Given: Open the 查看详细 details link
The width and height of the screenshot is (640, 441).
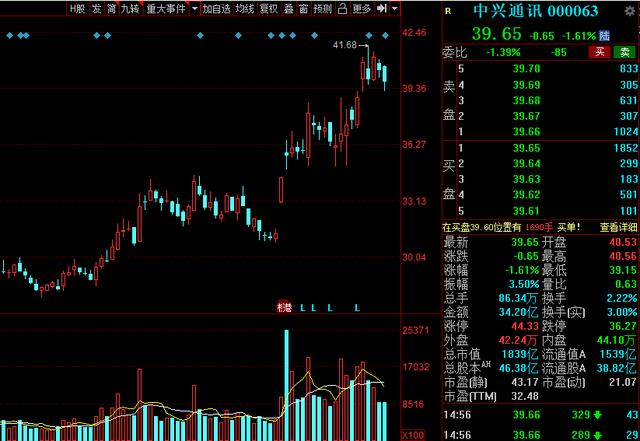Looking at the screenshot, I should click(618, 227).
